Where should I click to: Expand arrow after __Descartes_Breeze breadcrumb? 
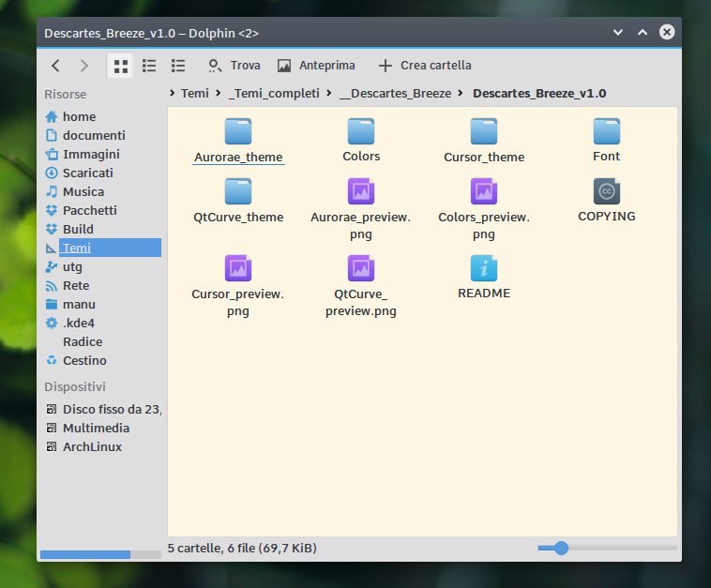pos(461,93)
